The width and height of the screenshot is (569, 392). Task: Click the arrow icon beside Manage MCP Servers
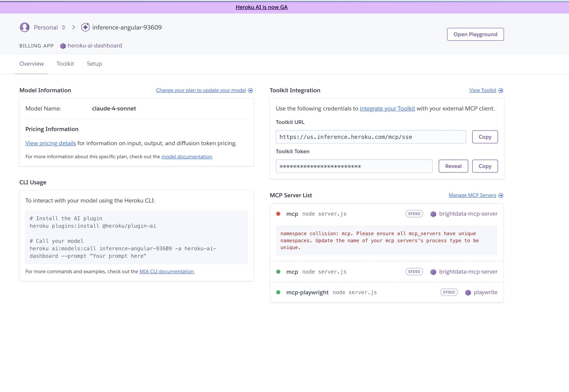click(x=501, y=195)
